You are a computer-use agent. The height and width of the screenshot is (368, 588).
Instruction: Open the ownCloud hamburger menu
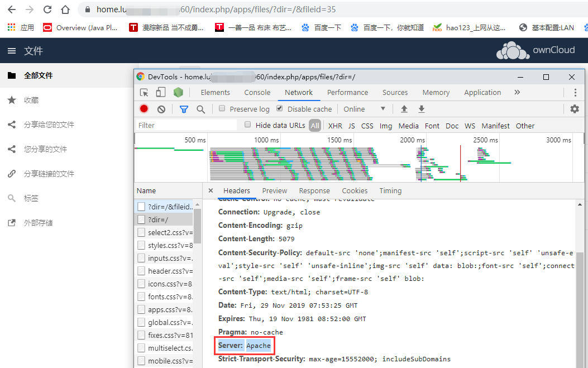point(12,51)
